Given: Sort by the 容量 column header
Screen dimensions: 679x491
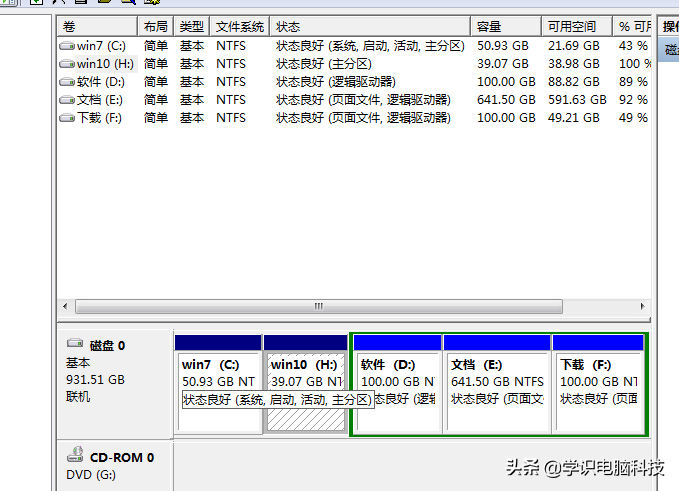Looking at the screenshot, I should pos(506,26).
